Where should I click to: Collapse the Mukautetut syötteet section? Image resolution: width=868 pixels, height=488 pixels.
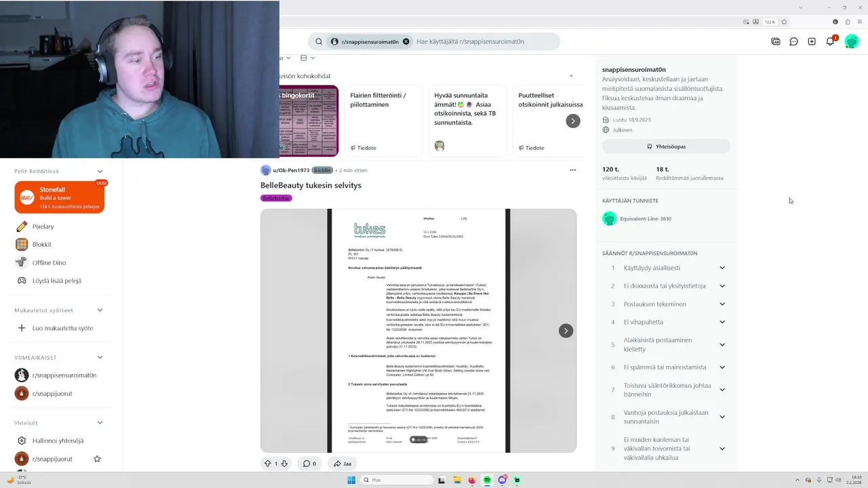coord(100,310)
